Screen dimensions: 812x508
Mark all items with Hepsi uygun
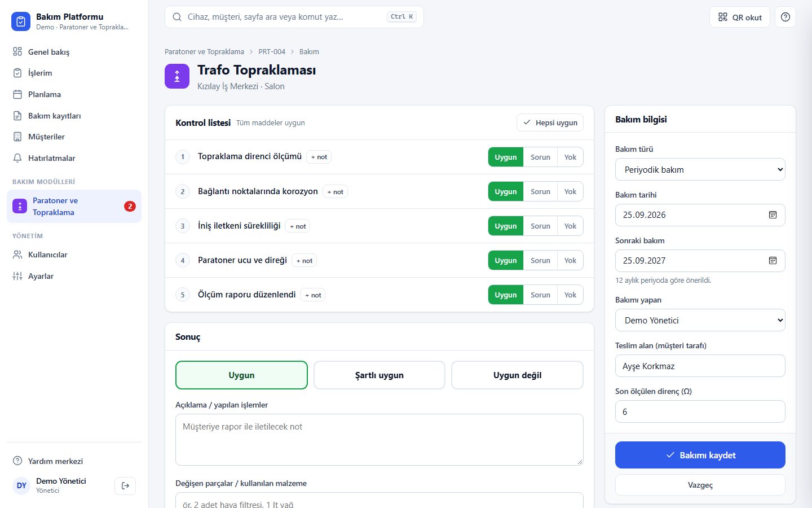pos(550,122)
